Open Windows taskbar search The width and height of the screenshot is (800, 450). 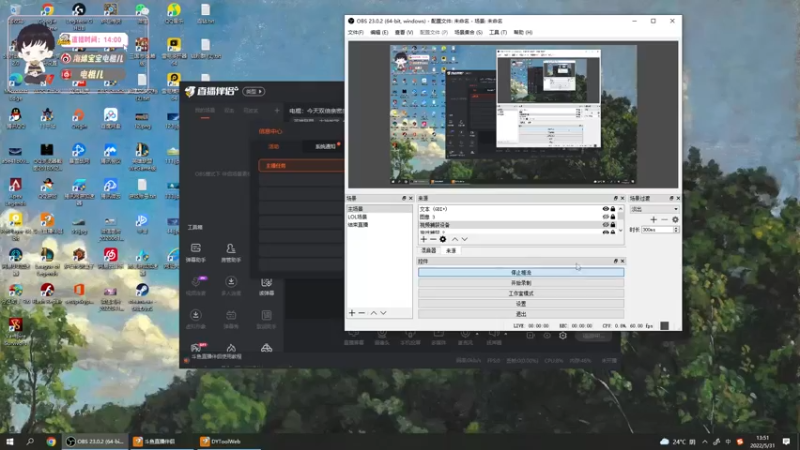(30, 441)
